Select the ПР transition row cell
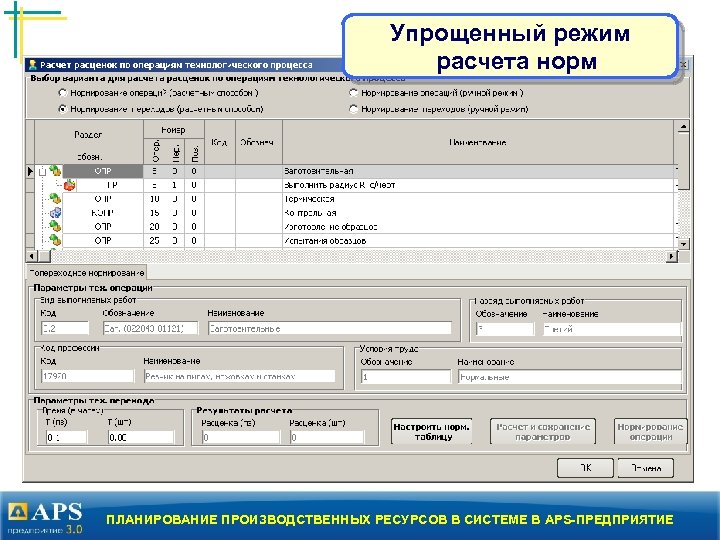Screen dimensions: 720x540 (x=110, y=185)
